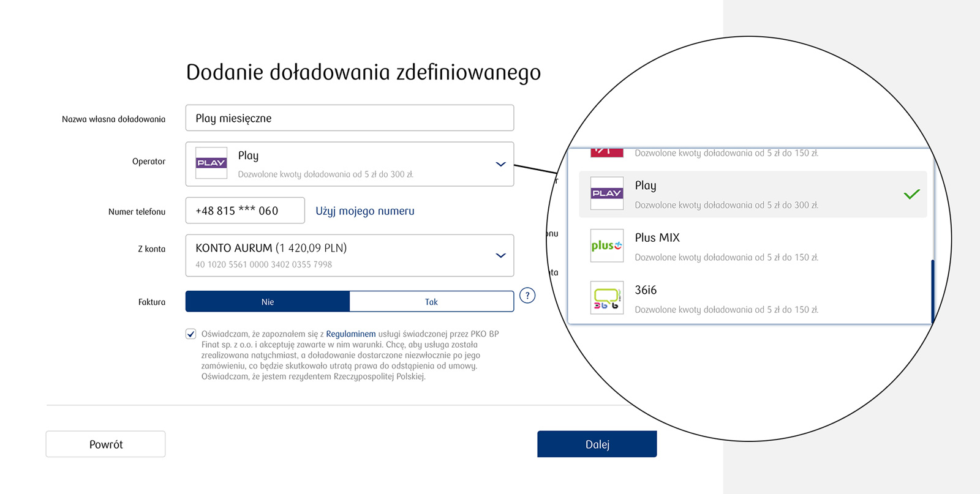Expand the Z konta account dropdown arrow
The height and width of the screenshot is (494, 980).
(x=500, y=255)
